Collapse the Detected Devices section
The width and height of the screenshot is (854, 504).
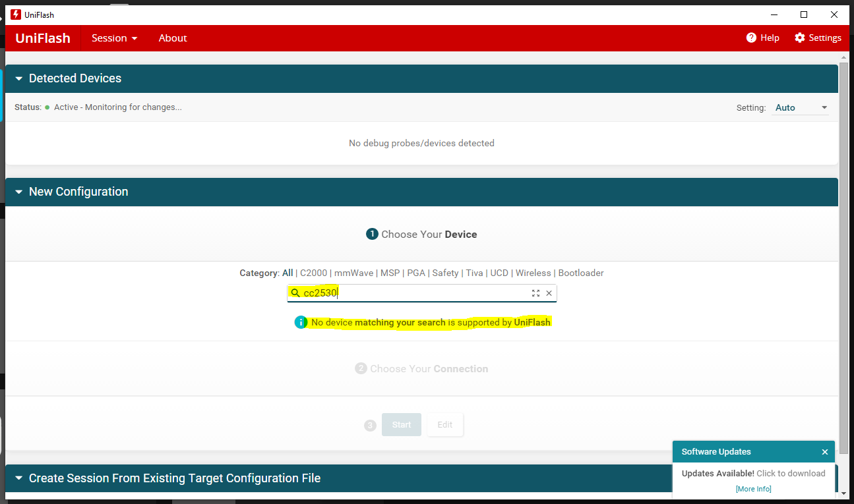coord(18,78)
